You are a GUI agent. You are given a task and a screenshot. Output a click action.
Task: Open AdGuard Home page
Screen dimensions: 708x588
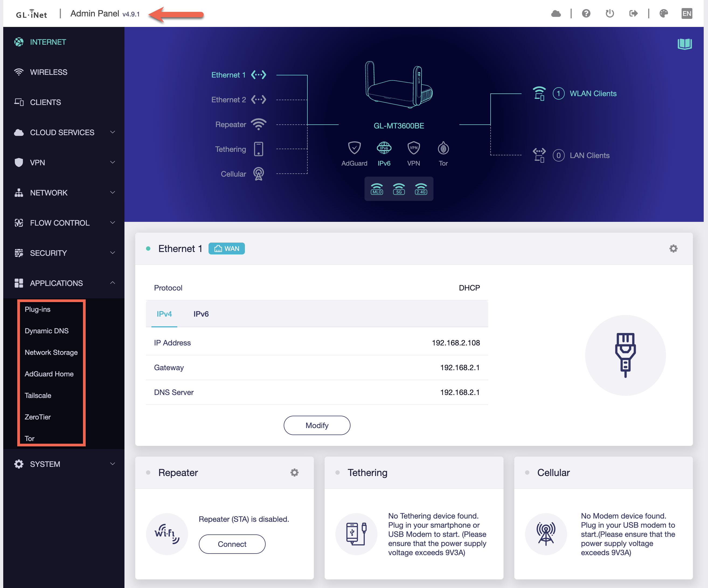(x=49, y=374)
